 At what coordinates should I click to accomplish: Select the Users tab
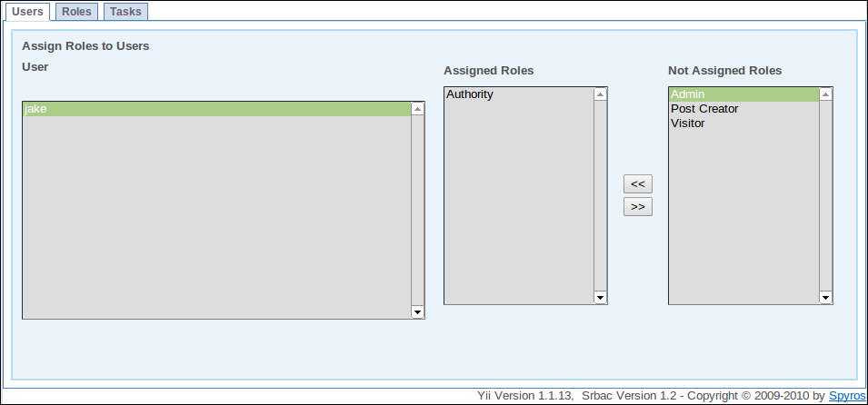(x=27, y=12)
